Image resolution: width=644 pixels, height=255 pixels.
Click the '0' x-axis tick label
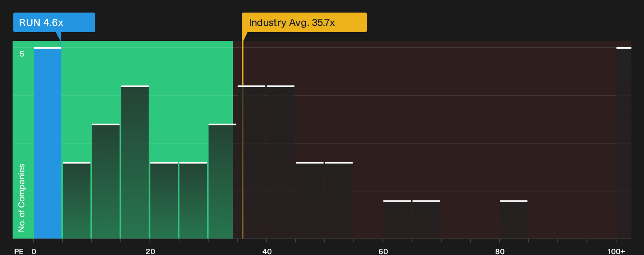tap(34, 251)
